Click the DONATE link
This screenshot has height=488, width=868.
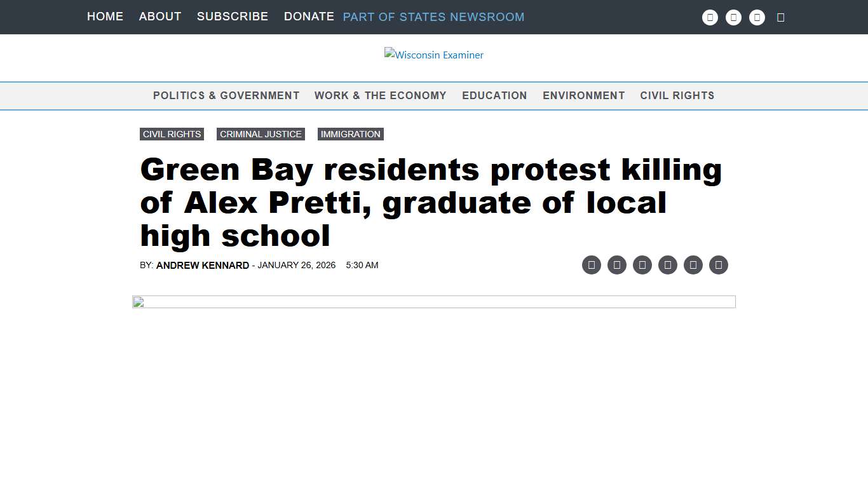pyautogui.click(x=309, y=17)
